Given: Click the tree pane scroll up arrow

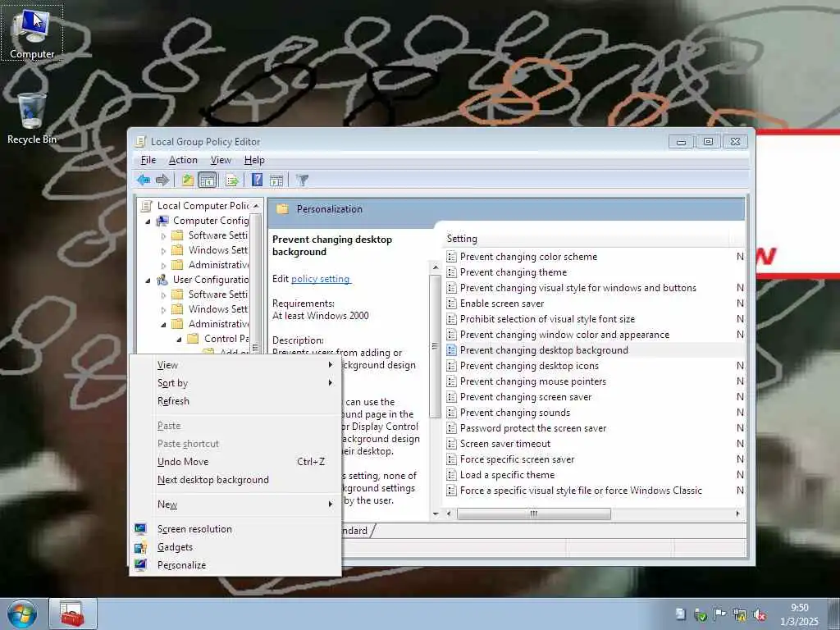Looking at the screenshot, I should 256,206.
